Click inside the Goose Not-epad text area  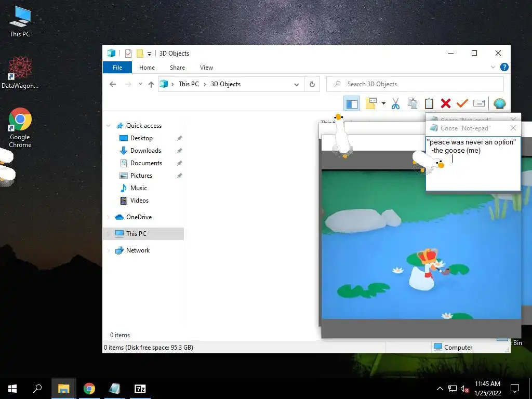[473, 163]
